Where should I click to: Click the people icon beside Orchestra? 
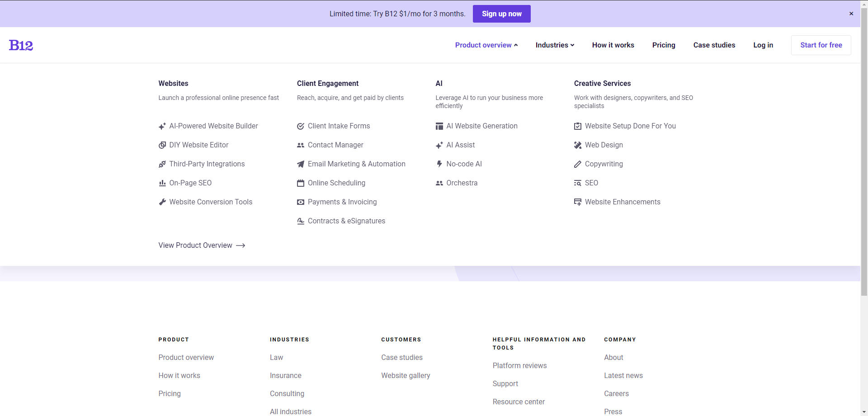click(439, 183)
